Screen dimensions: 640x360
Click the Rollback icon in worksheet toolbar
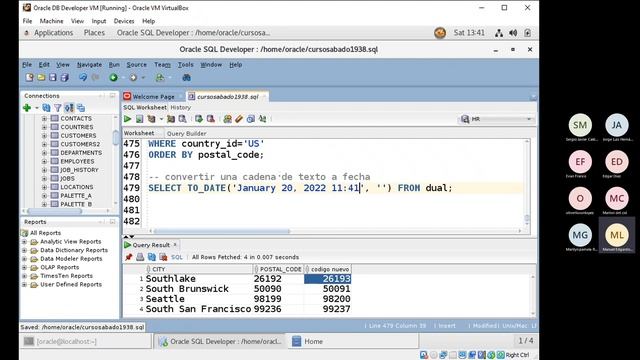click(211, 119)
